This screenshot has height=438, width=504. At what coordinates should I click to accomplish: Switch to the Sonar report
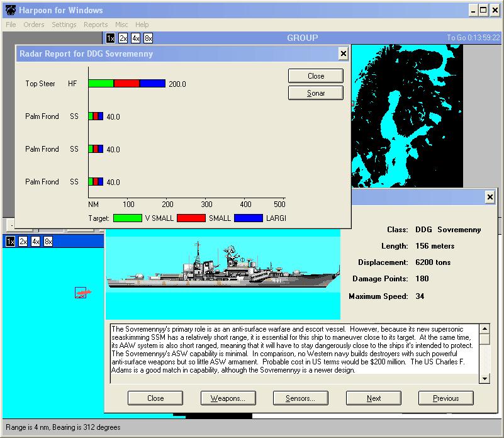click(x=316, y=93)
